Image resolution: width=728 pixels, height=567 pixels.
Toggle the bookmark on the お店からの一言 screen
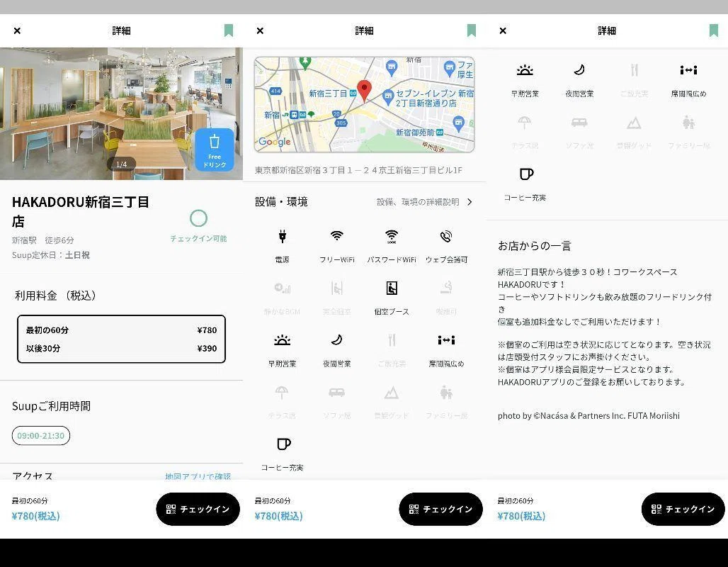714,30
